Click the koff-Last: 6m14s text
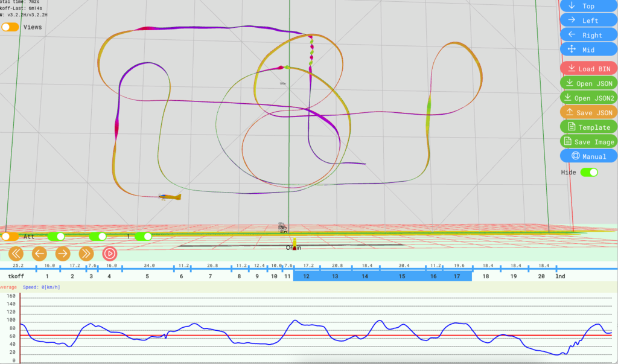Image resolution: width=618 pixels, height=364 pixels. [x=21, y=8]
